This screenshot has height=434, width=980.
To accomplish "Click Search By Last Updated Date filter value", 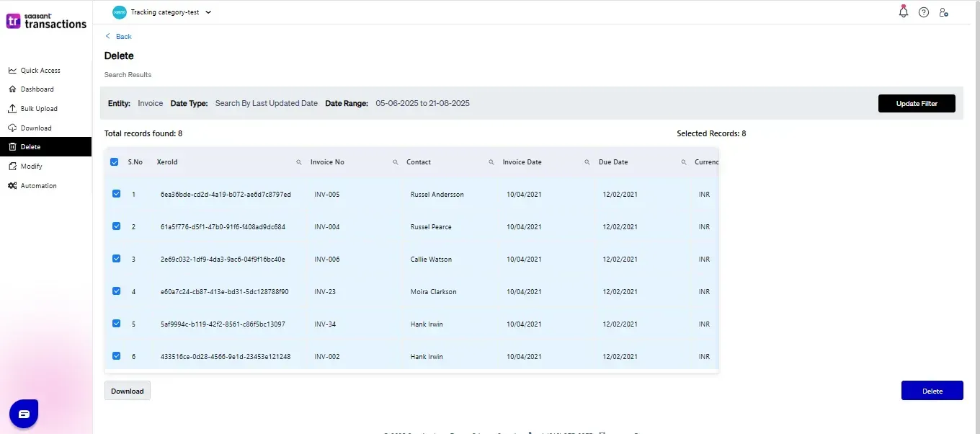I will coord(267,104).
